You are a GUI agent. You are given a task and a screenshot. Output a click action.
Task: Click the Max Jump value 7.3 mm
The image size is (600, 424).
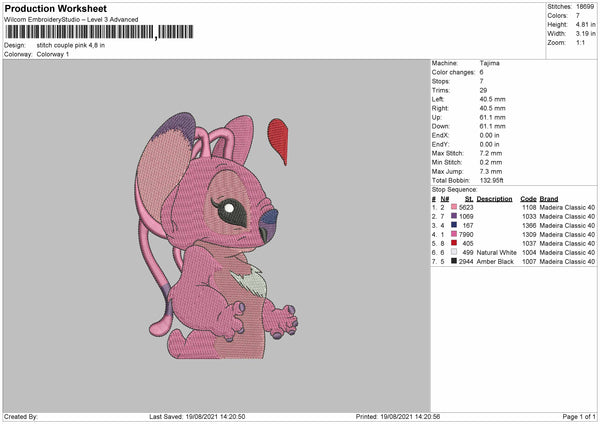(x=491, y=171)
